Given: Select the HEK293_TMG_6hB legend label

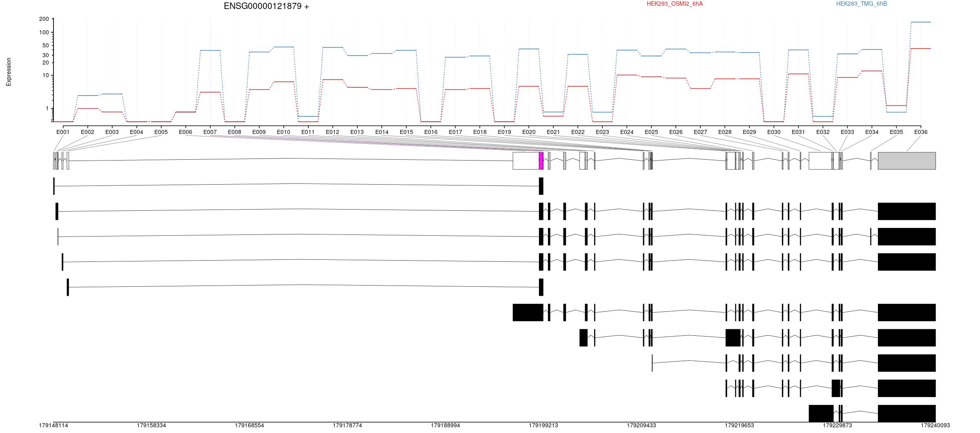Looking at the screenshot, I should click(x=862, y=4).
